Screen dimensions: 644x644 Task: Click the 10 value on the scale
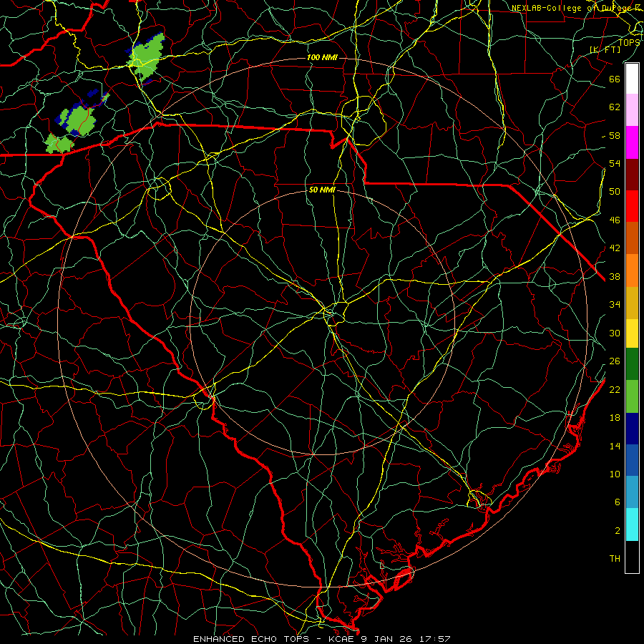(615, 474)
